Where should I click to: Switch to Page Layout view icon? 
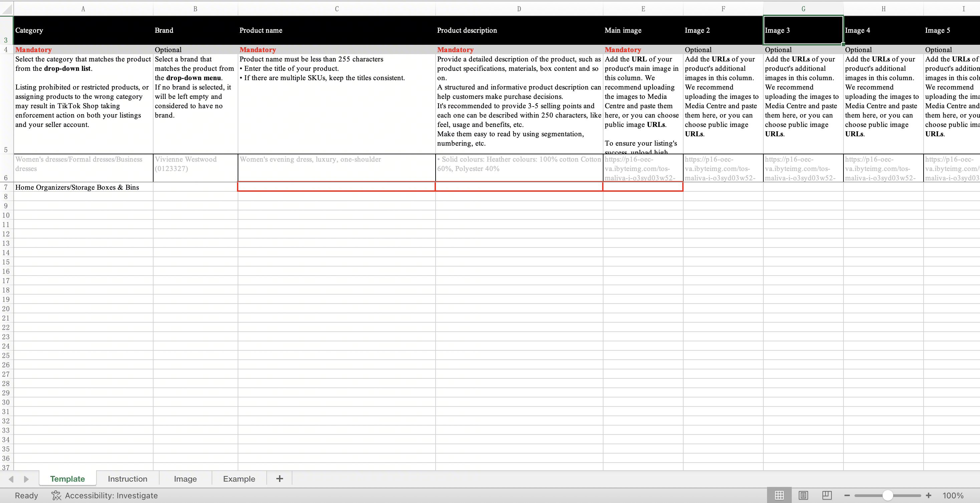pos(803,495)
